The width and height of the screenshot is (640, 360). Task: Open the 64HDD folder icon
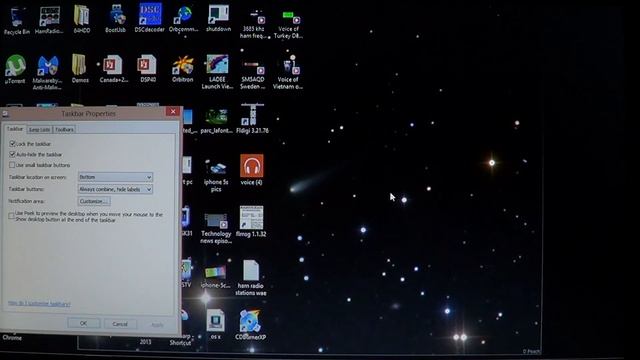pyautogui.click(x=82, y=19)
